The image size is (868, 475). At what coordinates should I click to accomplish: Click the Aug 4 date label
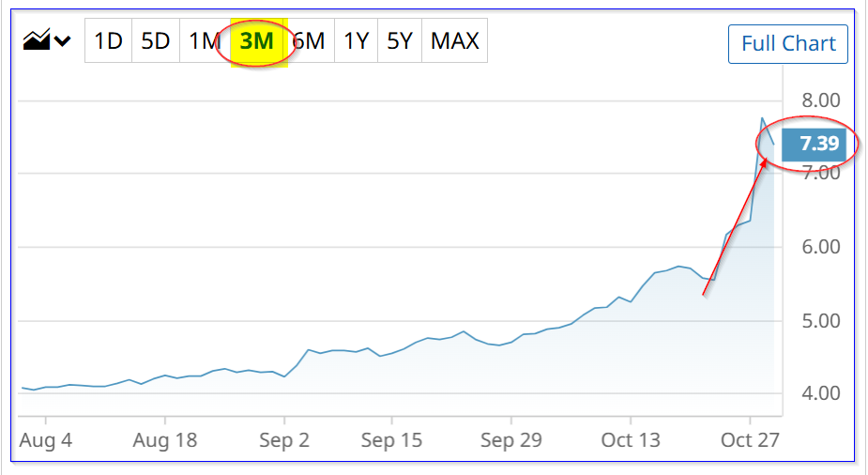(x=45, y=439)
